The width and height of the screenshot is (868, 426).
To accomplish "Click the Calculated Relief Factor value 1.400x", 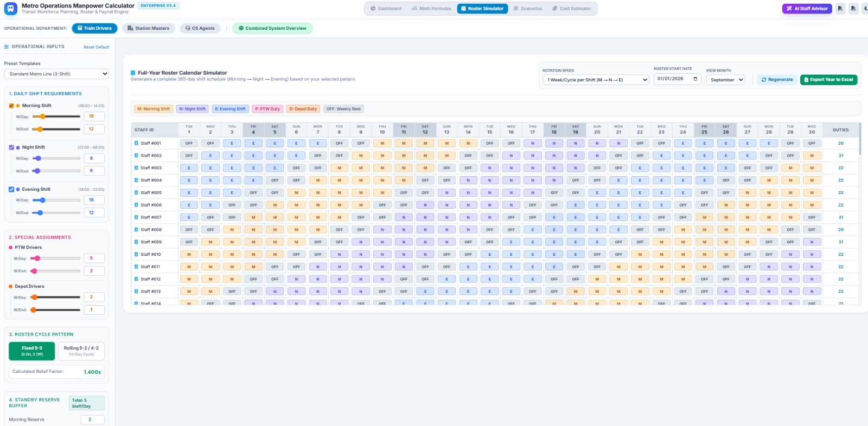I will click(92, 372).
